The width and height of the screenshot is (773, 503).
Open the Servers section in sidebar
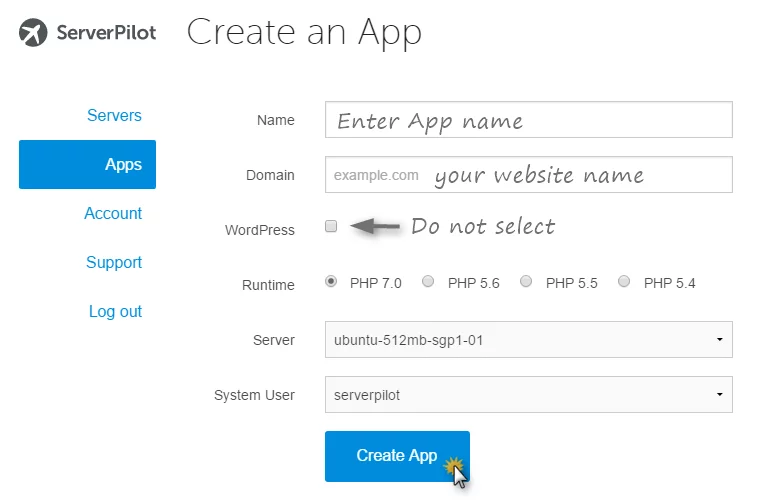(114, 115)
